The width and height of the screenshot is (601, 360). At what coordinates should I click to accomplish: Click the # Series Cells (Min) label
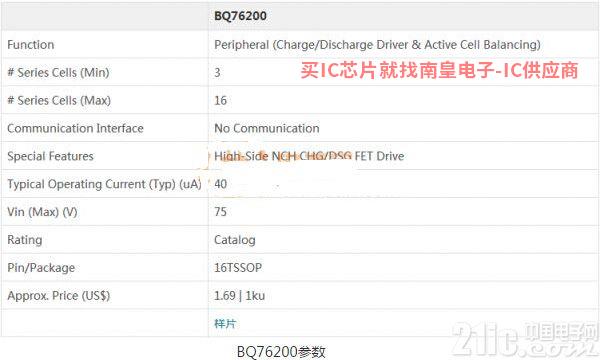[x=58, y=72]
